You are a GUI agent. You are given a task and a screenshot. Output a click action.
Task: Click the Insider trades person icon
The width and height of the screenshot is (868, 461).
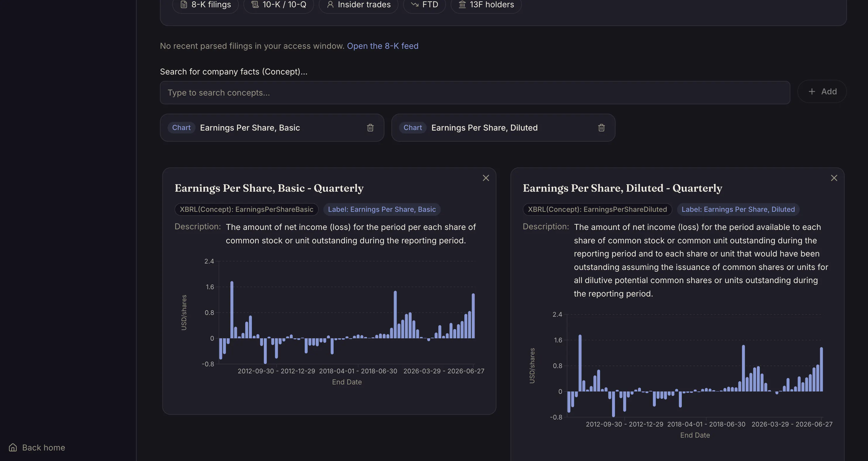[x=330, y=4]
